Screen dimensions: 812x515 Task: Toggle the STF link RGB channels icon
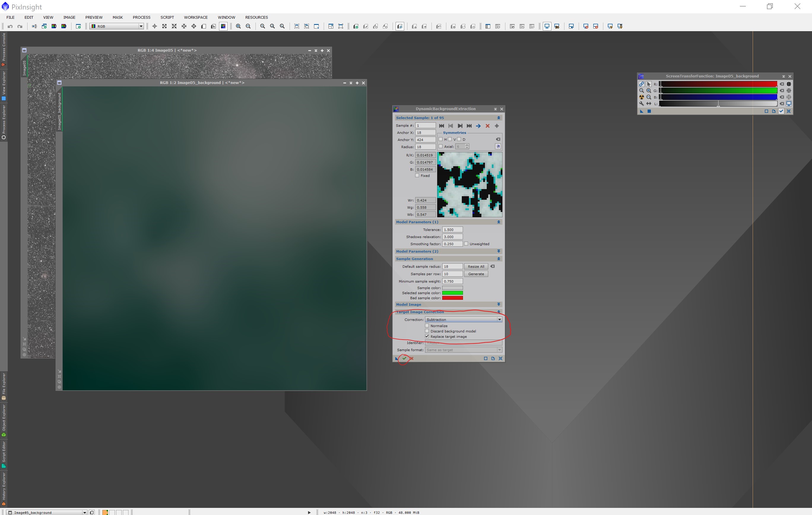(x=641, y=84)
